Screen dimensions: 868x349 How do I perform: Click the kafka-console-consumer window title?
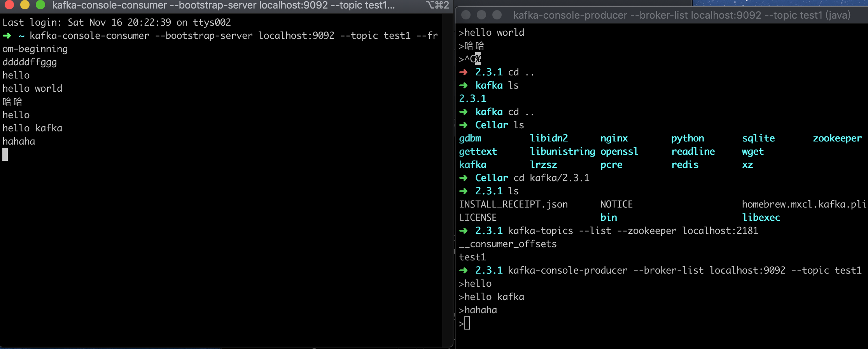tap(223, 5)
